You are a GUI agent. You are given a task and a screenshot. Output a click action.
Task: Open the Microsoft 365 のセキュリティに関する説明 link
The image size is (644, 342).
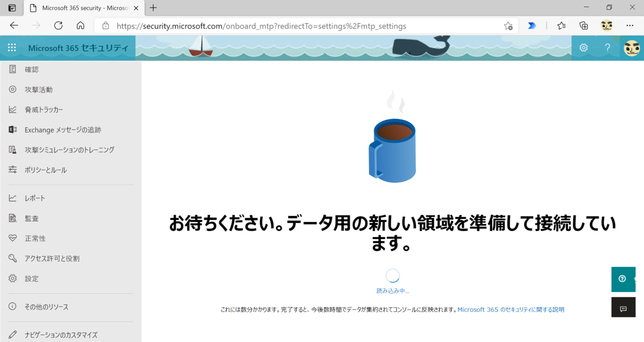click(x=511, y=309)
